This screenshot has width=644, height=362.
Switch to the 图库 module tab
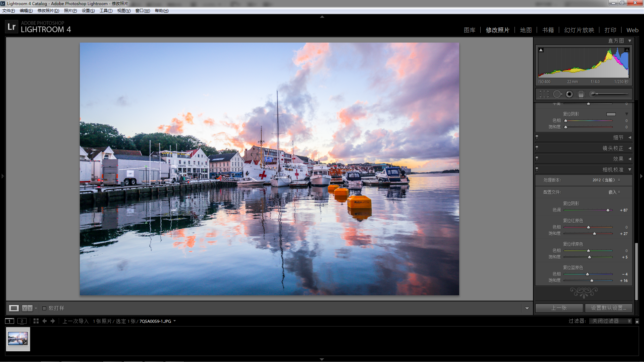pos(469,30)
